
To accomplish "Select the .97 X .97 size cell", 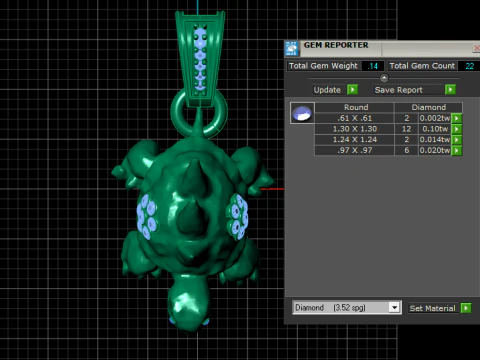I will click(354, 150).
